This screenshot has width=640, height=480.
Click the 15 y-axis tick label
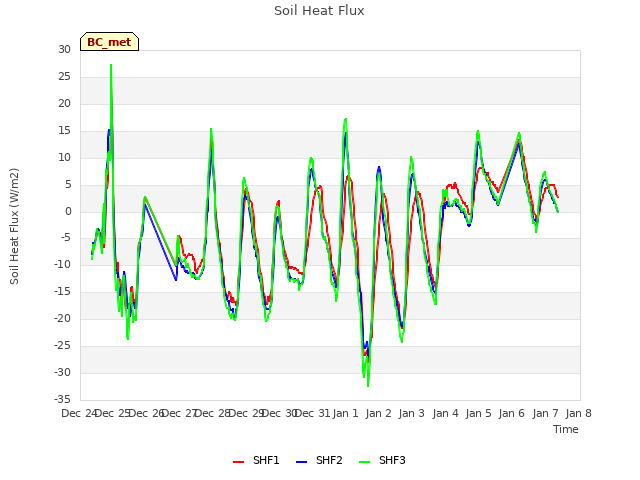(64, 131)
